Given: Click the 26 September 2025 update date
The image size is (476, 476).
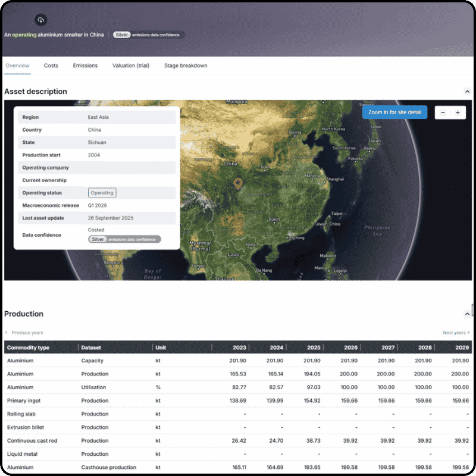Looking at the screenshot, I should [111, 218].
